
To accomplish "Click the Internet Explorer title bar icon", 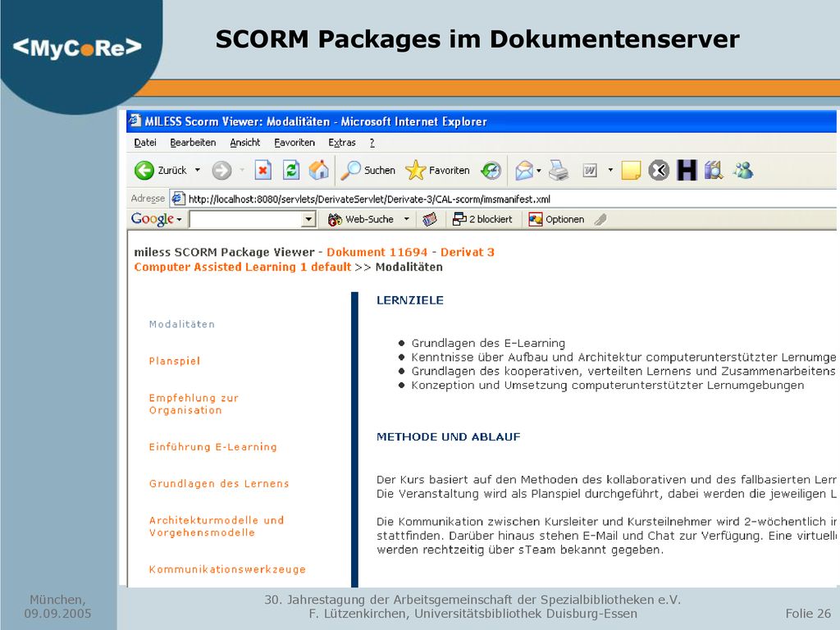I will pyautogui.click(x=135, y=121).
